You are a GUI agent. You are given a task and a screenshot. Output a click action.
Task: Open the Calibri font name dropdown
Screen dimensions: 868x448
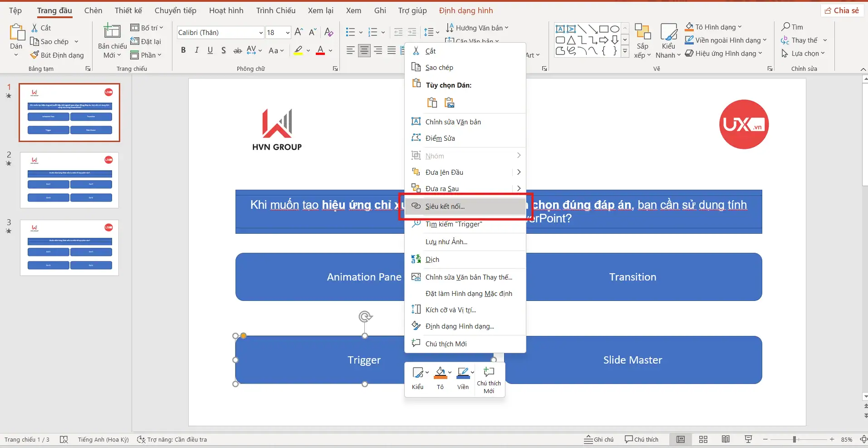261,33
